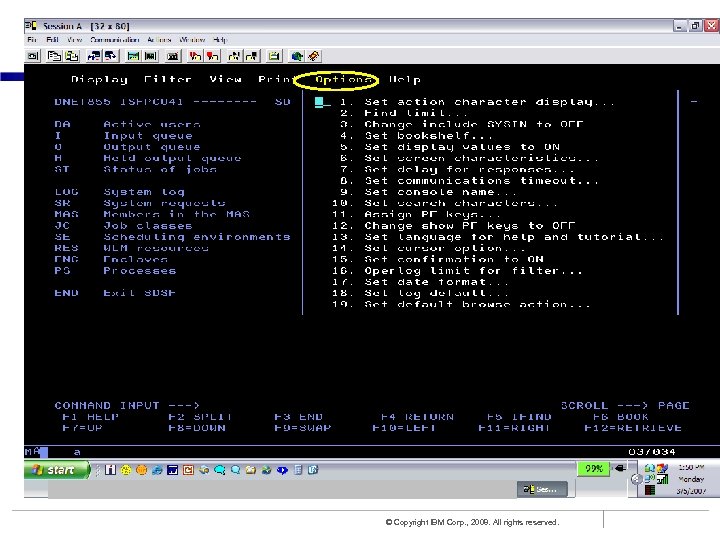Open the emulator View menu
720x540 pixels.
[74, 40]
